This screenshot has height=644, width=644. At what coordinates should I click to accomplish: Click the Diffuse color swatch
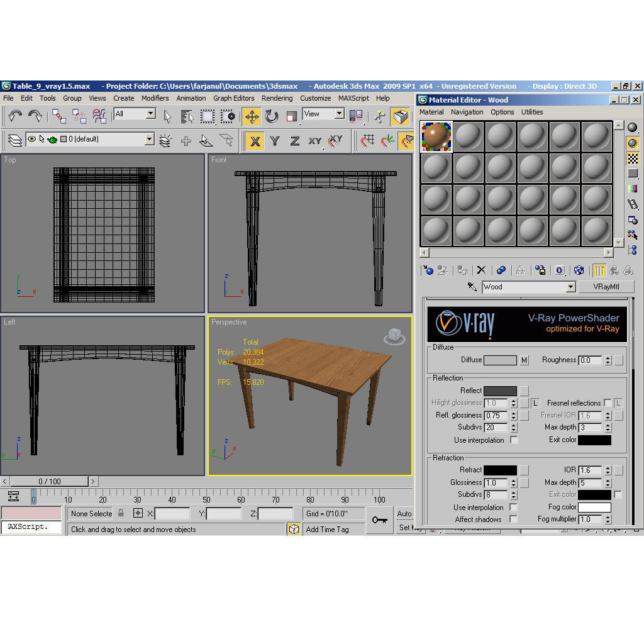pyautogui.click(x=500, y=360)
